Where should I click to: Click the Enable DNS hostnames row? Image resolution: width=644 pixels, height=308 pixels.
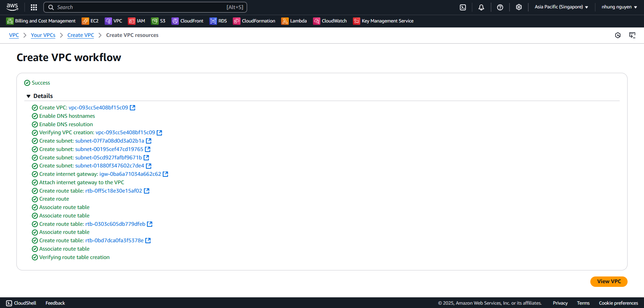[63, 116]
